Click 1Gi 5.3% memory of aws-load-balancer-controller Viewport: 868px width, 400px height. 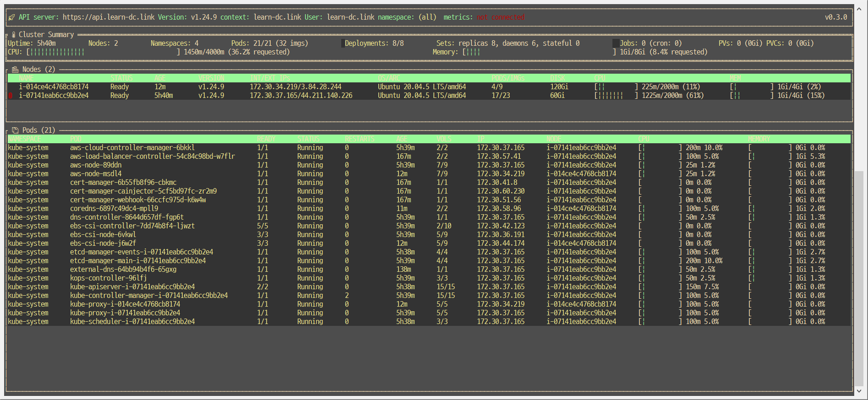point(810,157)
